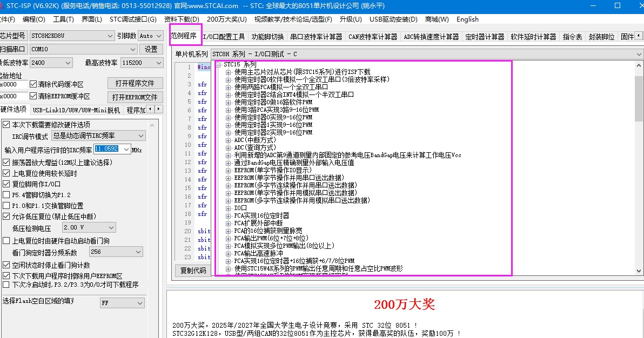The height and width of the screenshot is (338, 644).
Task: Expand the PCA实现16位定时器 tree item
Action: tap(229, 215)
